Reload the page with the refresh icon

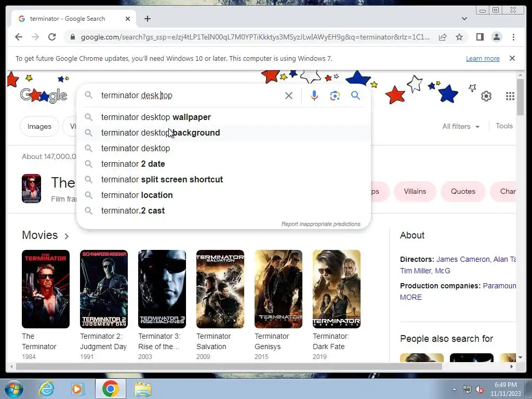(52, 37)
